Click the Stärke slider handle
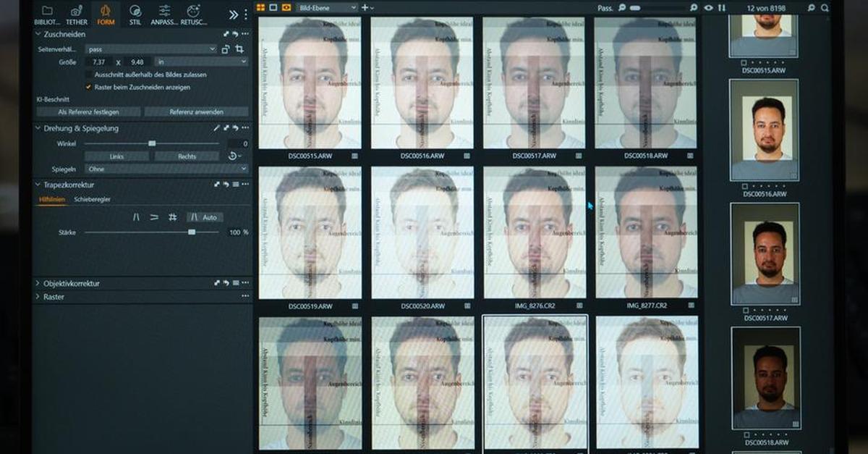Viewport: 868px width, 454px height. [x=192, y=232]
